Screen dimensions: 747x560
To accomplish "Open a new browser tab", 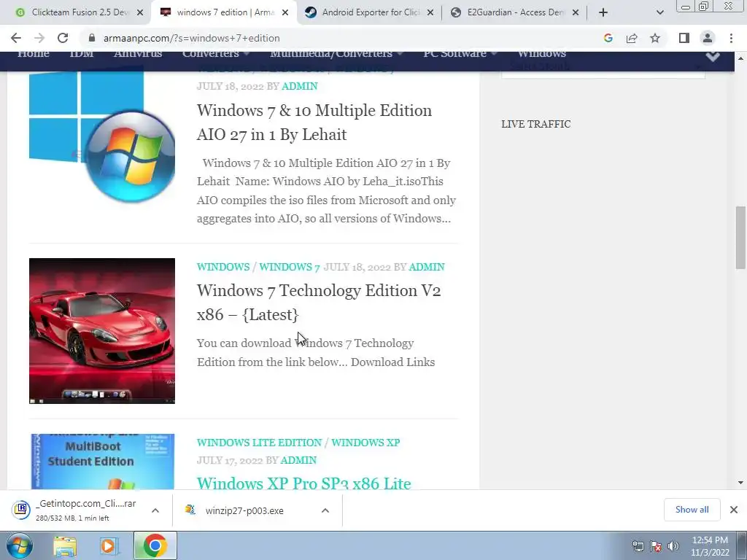I will point(603,12).
